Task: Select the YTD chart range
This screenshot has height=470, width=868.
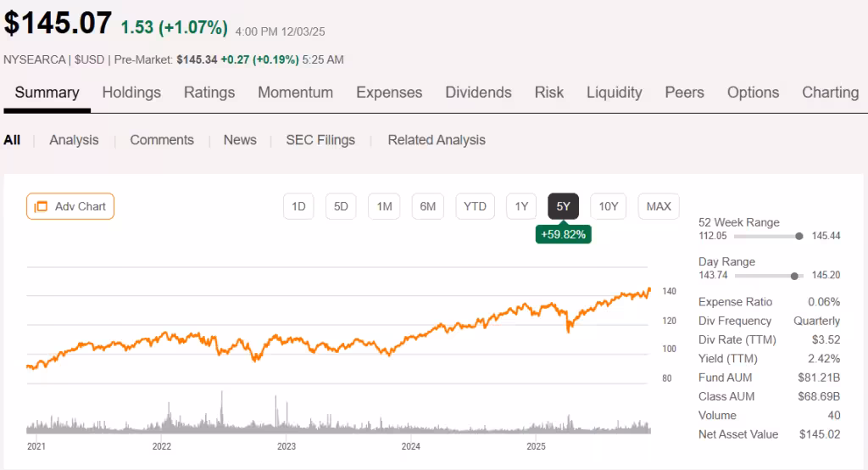Action: 475,206
